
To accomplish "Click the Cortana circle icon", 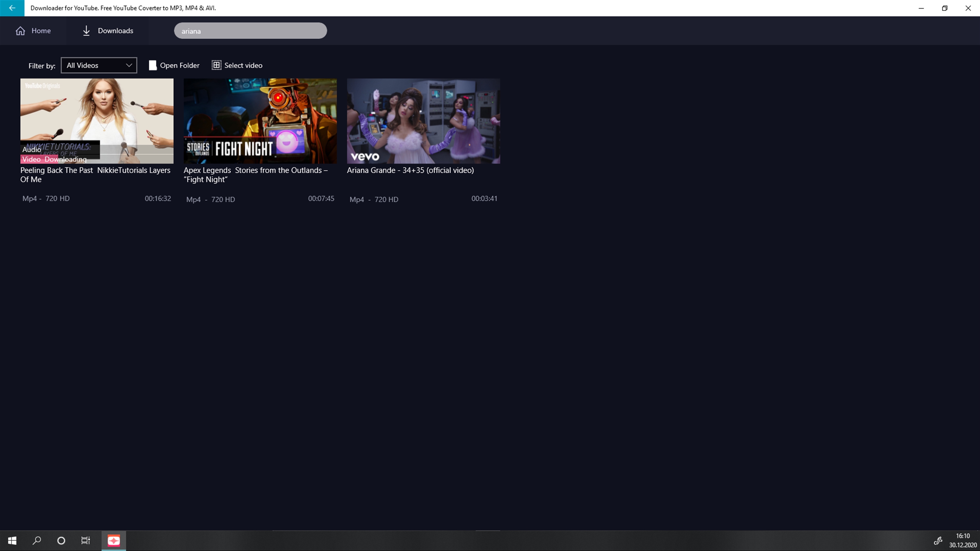I will pos(61,540).
